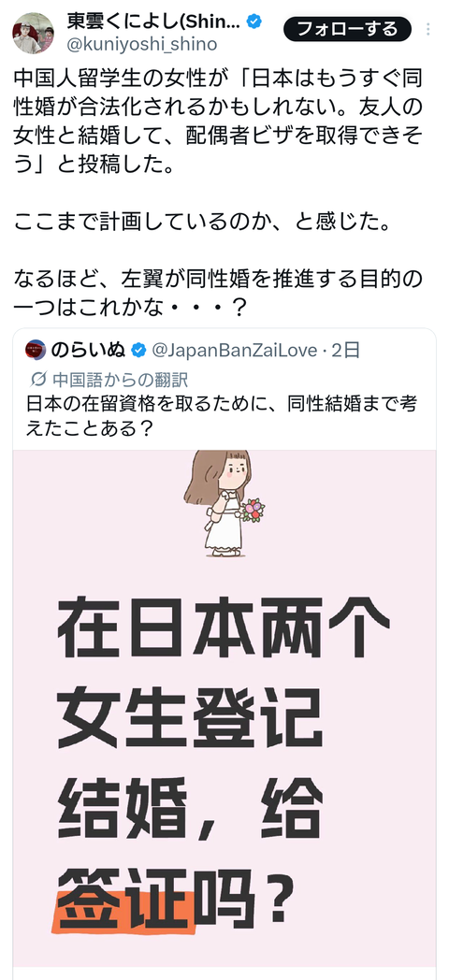
Task: Click the verified badge next to のらいぬ
Action: click(138, 350)
